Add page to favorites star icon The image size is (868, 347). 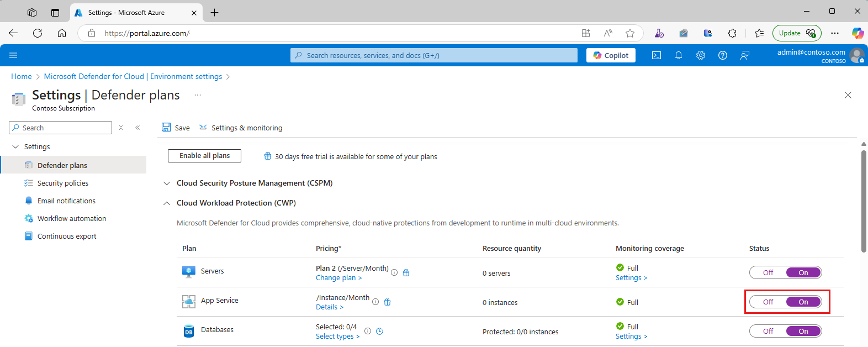(630, 33)
